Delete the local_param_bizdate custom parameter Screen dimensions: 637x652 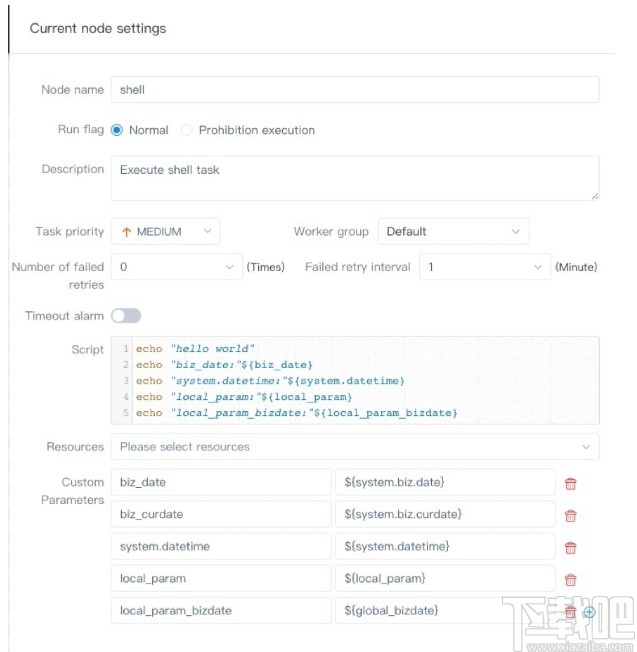(570, 611)
